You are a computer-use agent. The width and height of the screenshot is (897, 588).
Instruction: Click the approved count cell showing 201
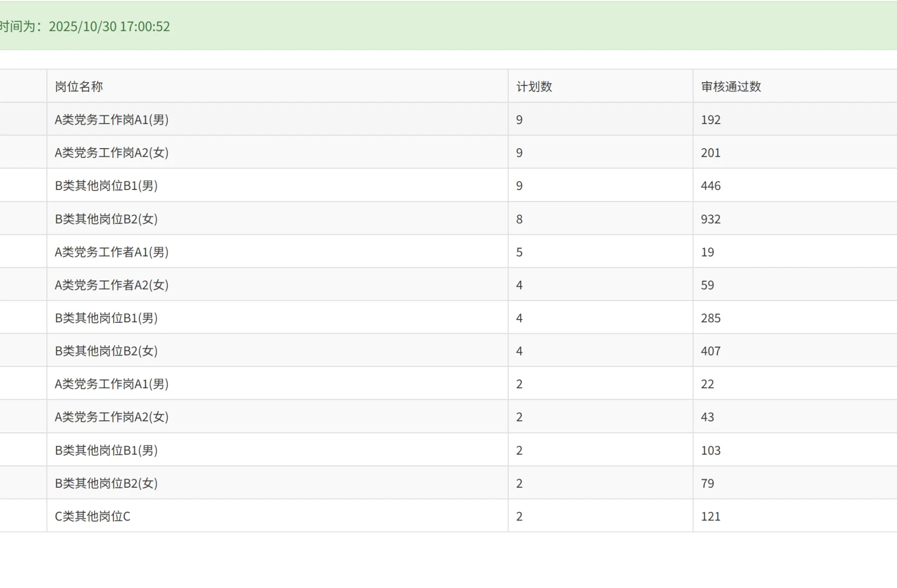pyautogui.click(x=795, y=152)
